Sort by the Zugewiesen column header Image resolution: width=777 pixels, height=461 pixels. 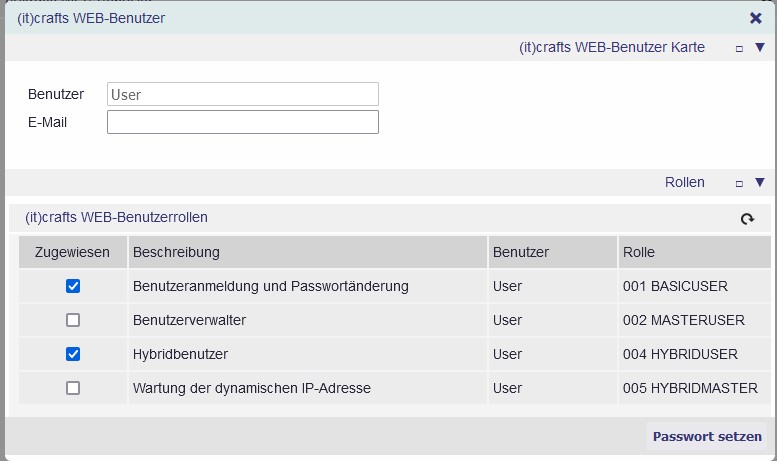73,252
